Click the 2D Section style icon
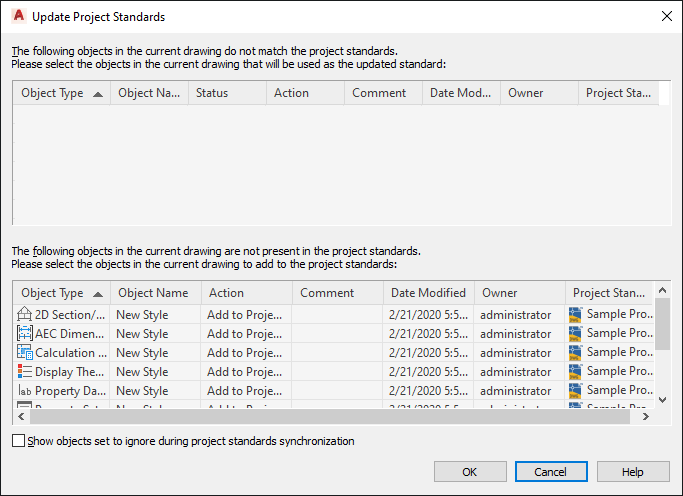683x496 pixels. [x=25, y=315]
